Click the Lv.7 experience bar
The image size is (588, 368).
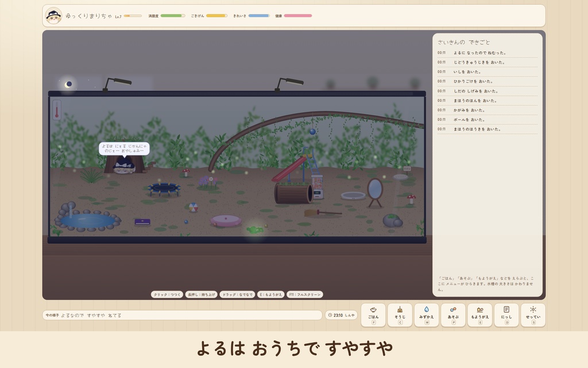click(x=133, y=16)
